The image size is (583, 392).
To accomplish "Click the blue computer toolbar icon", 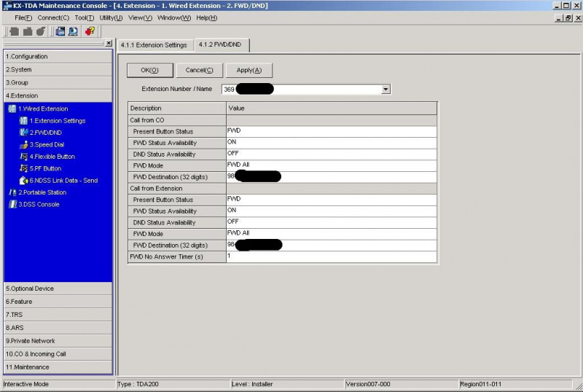I will click(74, 31).
